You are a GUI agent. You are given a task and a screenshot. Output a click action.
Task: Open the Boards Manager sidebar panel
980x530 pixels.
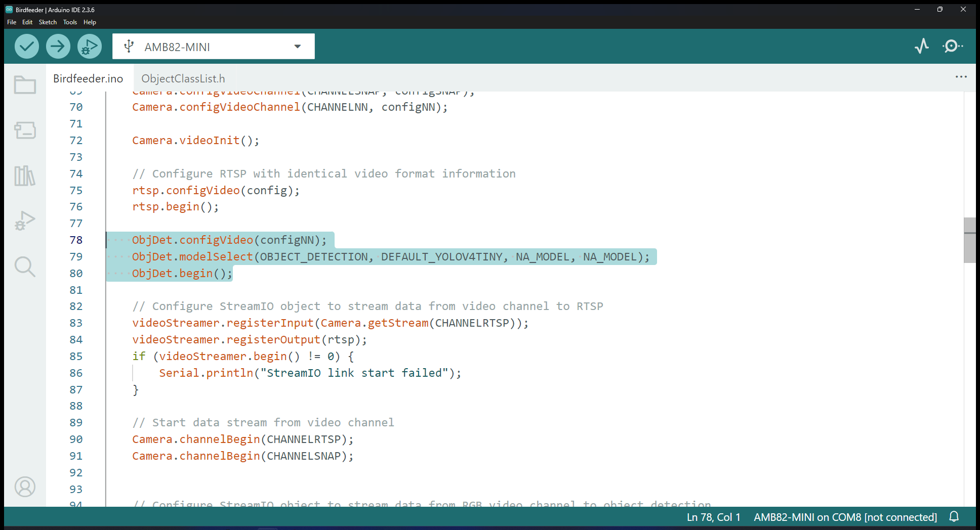(x=25, y=130)
